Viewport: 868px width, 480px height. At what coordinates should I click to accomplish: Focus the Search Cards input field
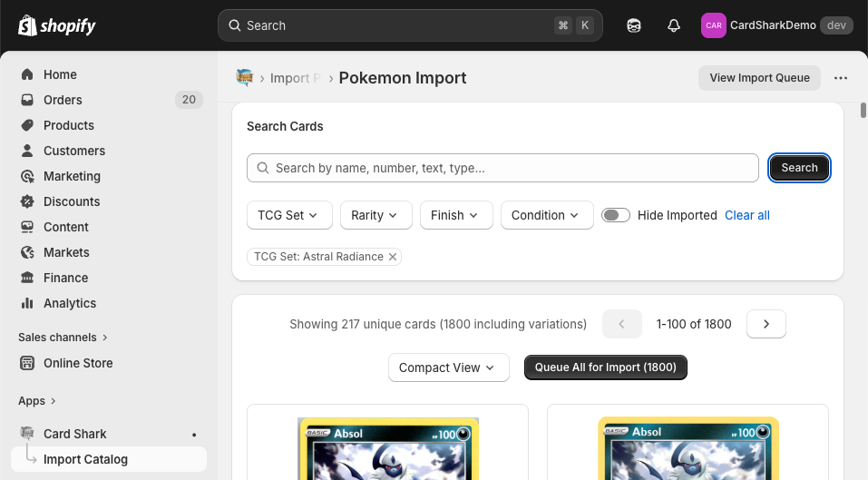(502, 168)
